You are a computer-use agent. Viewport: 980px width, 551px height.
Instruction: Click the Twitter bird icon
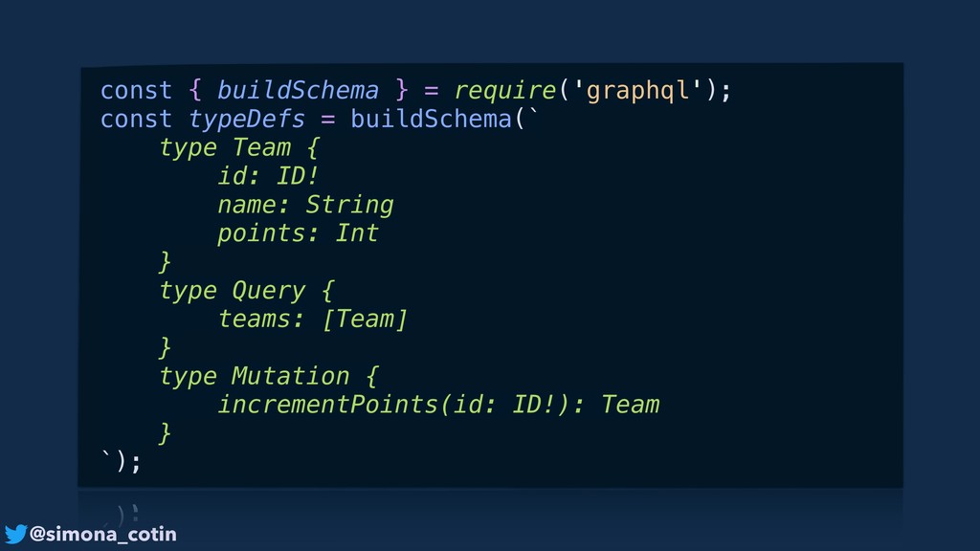(x=15, y=534)
